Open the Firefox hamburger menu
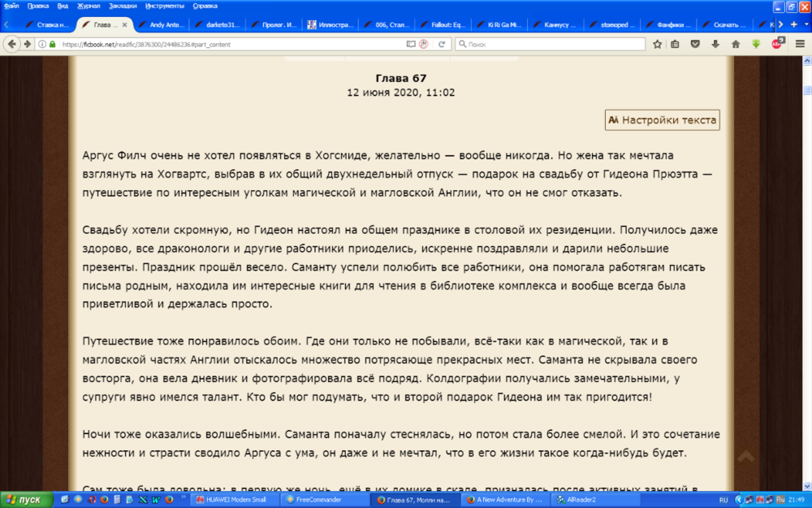The height and width of the screenshot is (508, 812). coord(800,43)
